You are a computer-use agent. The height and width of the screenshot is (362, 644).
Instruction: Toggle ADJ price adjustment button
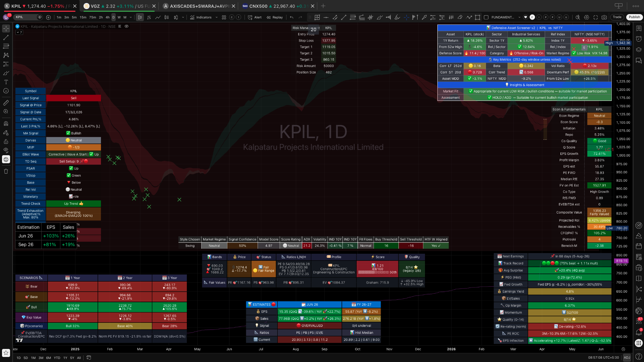click(627, 358)
